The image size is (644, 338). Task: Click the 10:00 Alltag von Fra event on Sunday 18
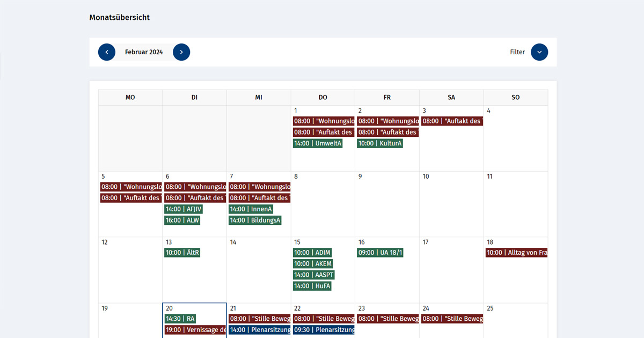coord(516,253)
